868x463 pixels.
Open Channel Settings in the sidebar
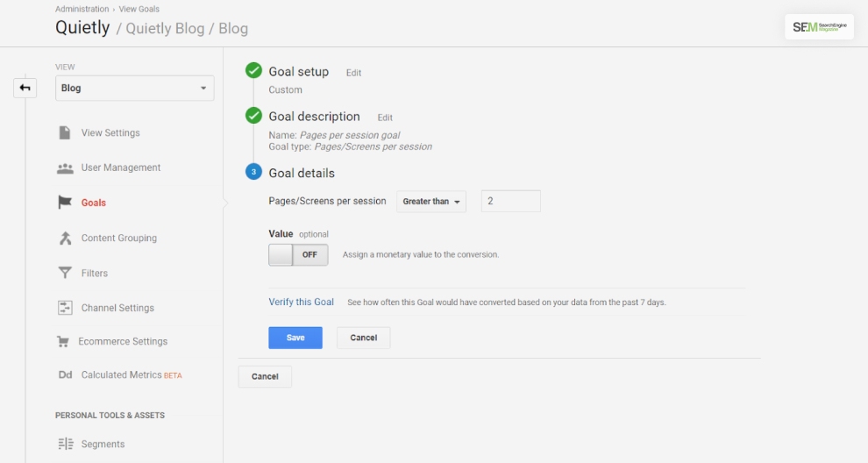117,308
